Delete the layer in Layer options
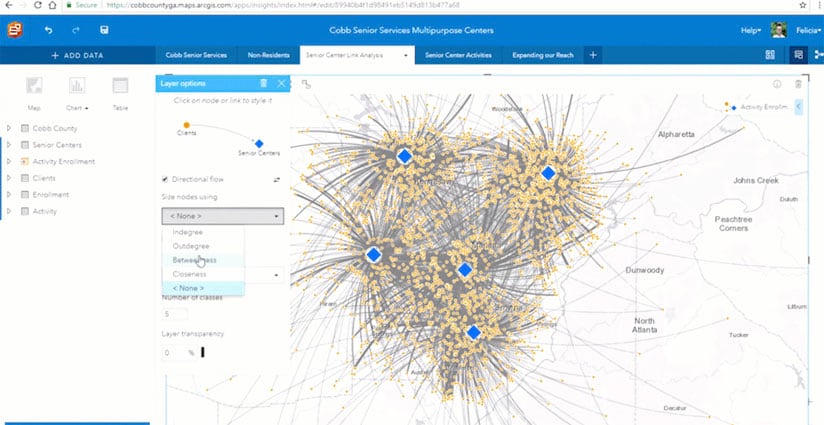The width and height of the screenshot is (824, 425). click(263, 83)
